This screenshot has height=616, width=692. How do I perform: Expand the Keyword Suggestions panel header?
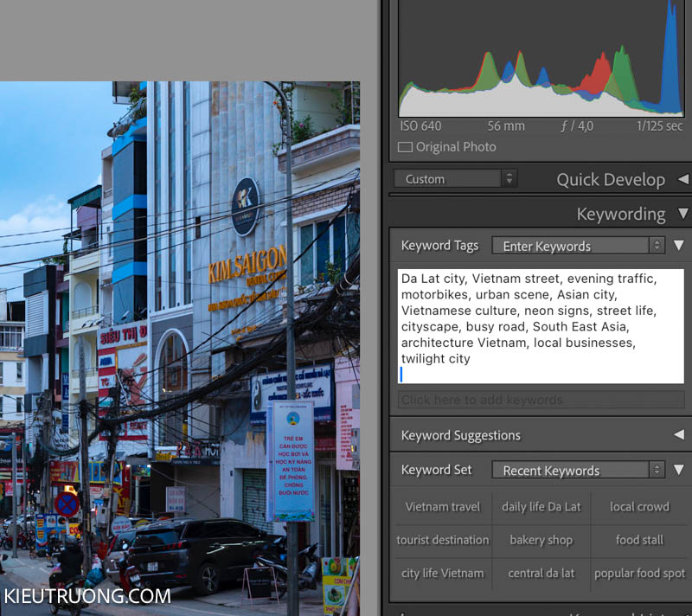click(459, 435)
